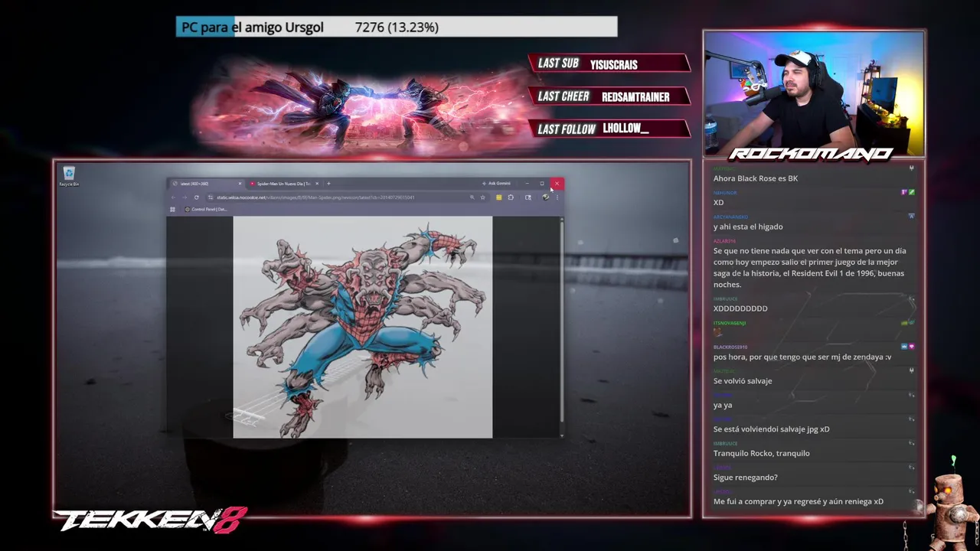Click the browser's vertical scrollbar
The image size is (980, 551).
pyautogui.click(x=562, y=327)
